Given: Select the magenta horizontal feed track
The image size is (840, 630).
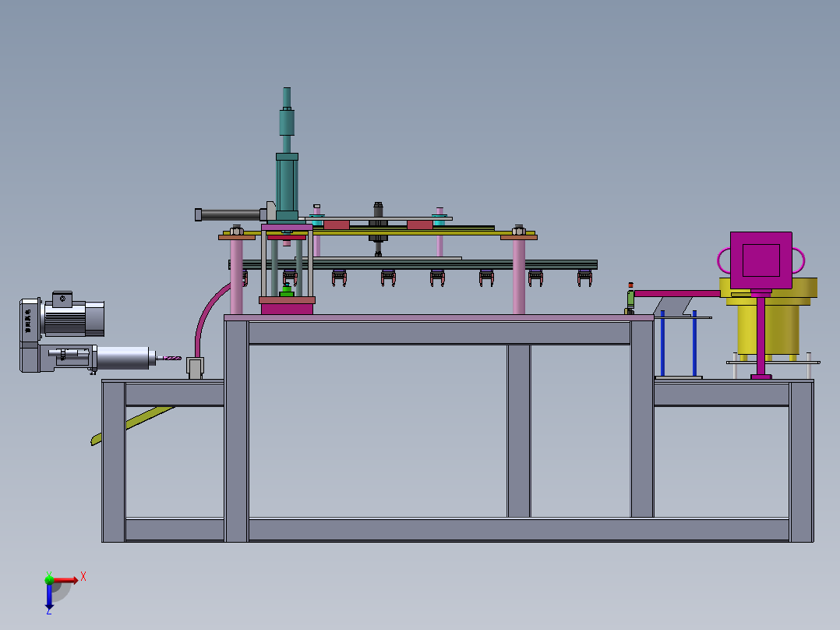Looking at the screenshot, I should 678,293.
